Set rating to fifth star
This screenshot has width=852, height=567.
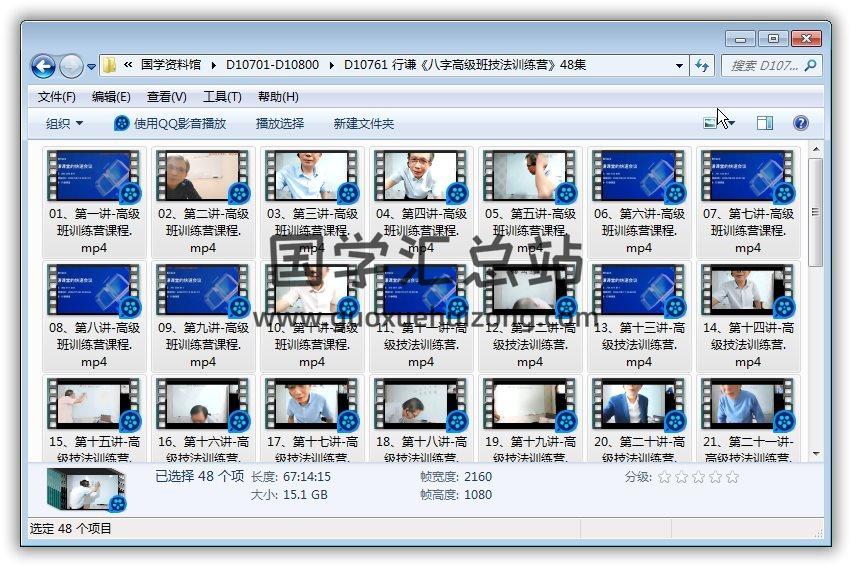732,477
